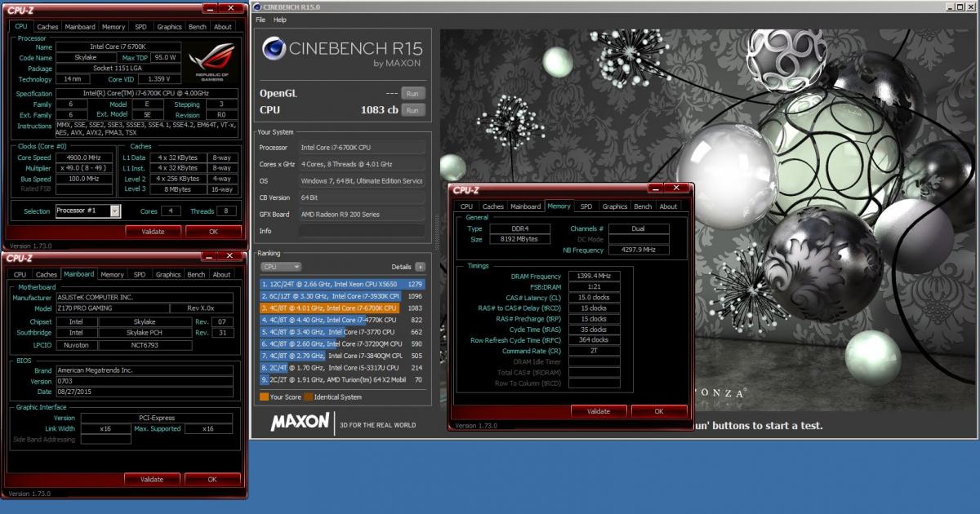Select ranking row for Core i7-3930K
This screenshot has height=514, width=980.
(342, 296)
